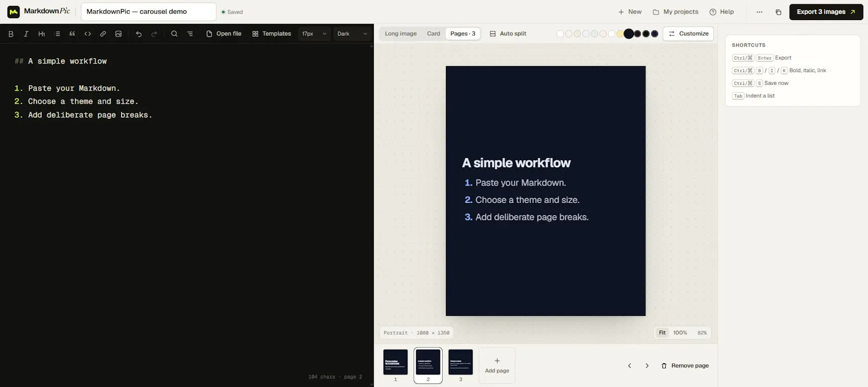The width and height of the screenshot is (868, 387).
Task: Toggle bold formatting in the editor toolbar
Action: click(x=11, y=34)
